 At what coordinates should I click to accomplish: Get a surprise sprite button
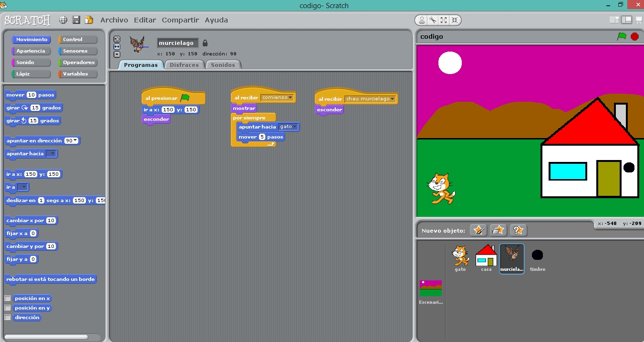click(518, 230)
